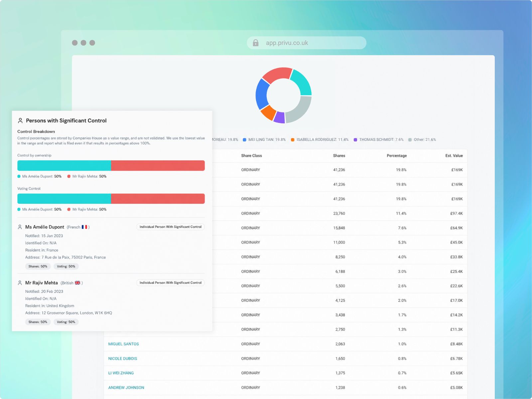This screenshot has height=399, width=532.
Task: Click red segment of Control by ownership bar
Action: pyautogui.click(x=158, y=166)
